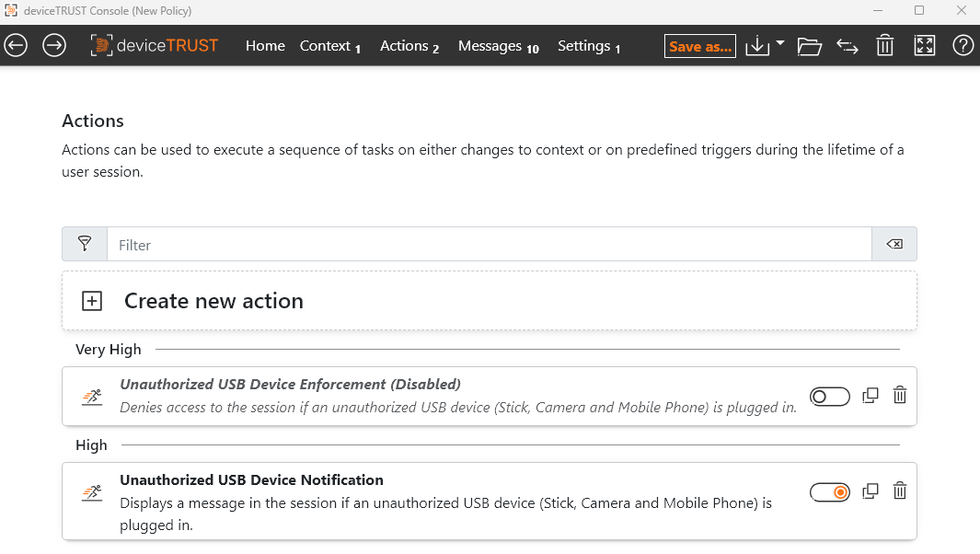Image resolution: width=980 pixels, height=554 pixels.
Task: Disable the Unauthorized USB Device Notification action
Action: [x=829, y=491]
